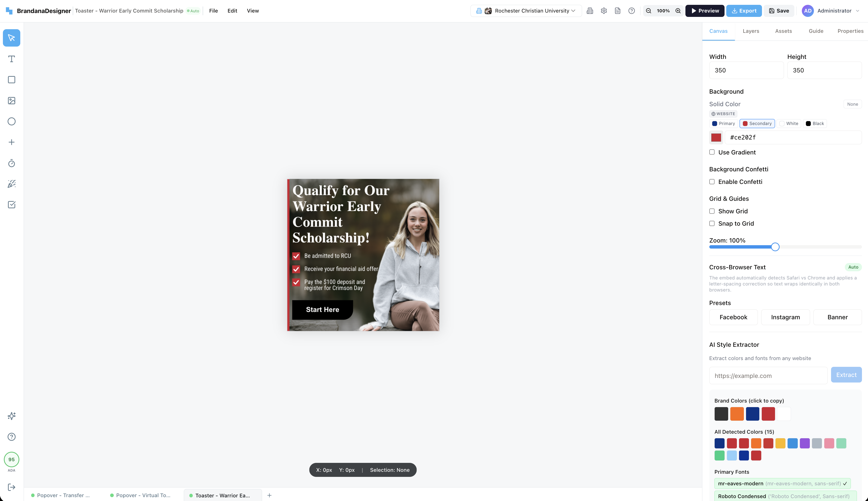The height and width of the screenshot is (501, 868).
Task: Select the checkbox list tool
Action: [11, 205]
